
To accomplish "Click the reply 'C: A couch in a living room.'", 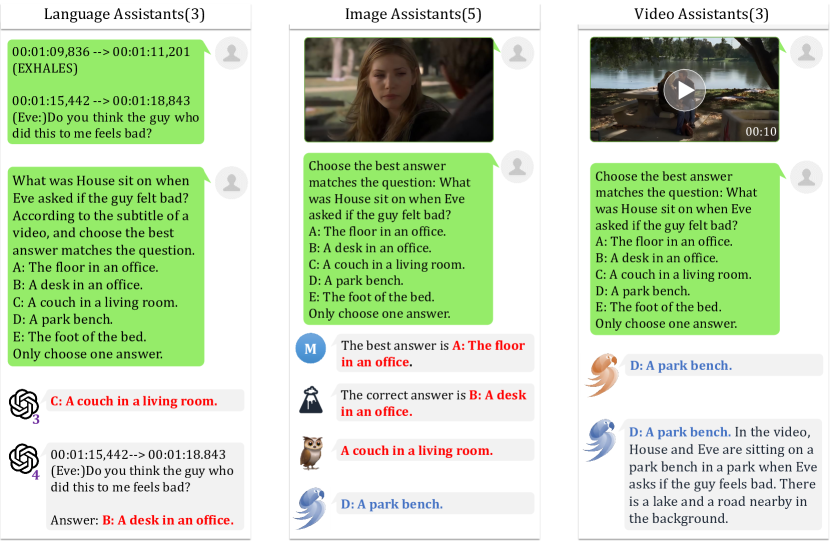I will [x=145, y=401].
